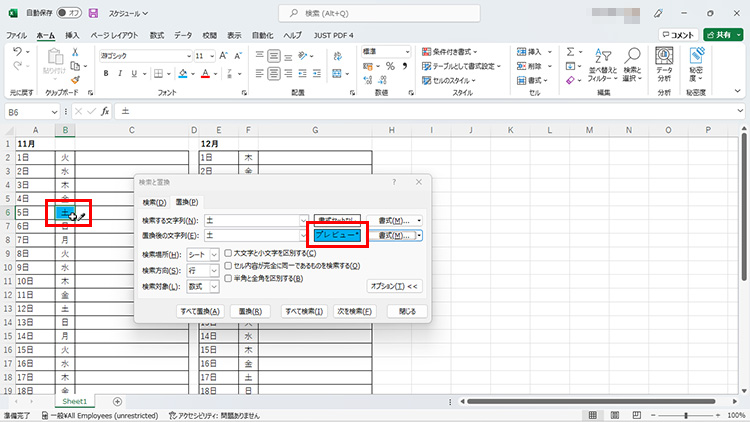Toggle bold formatting in the ribbon
Screen dimensions: 750x422
[105, 73]
